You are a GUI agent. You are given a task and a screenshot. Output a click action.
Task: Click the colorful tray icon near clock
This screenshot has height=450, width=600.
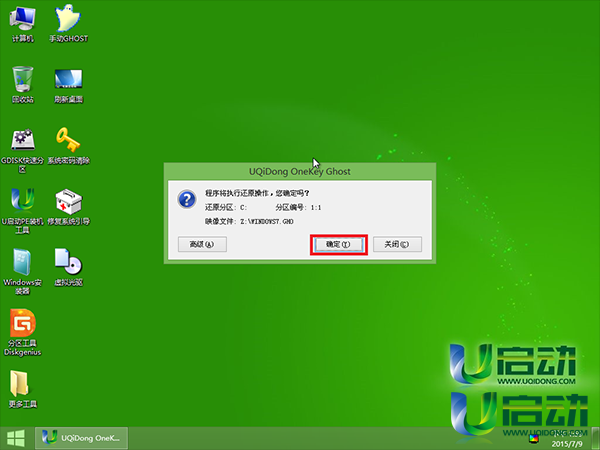534,439
